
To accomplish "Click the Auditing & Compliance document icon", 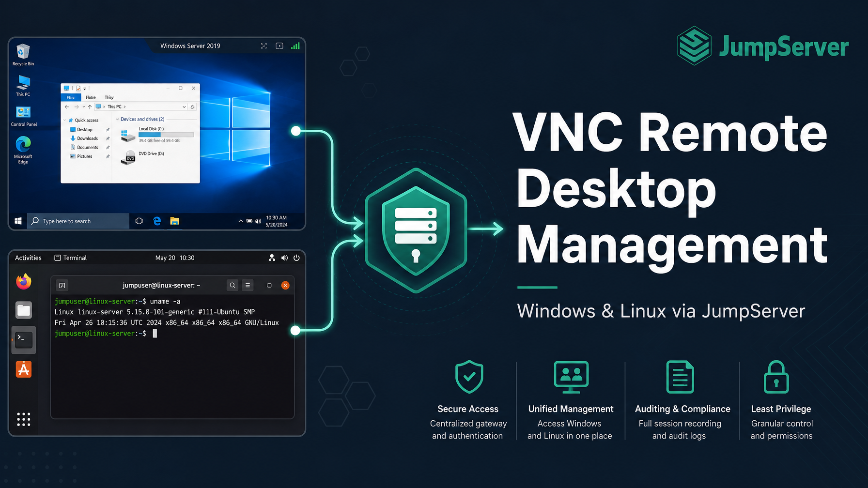I will coord(680,377).
